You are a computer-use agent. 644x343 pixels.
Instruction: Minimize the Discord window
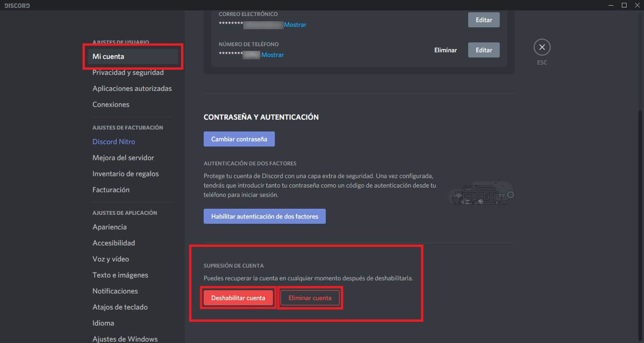pos(611,5)
